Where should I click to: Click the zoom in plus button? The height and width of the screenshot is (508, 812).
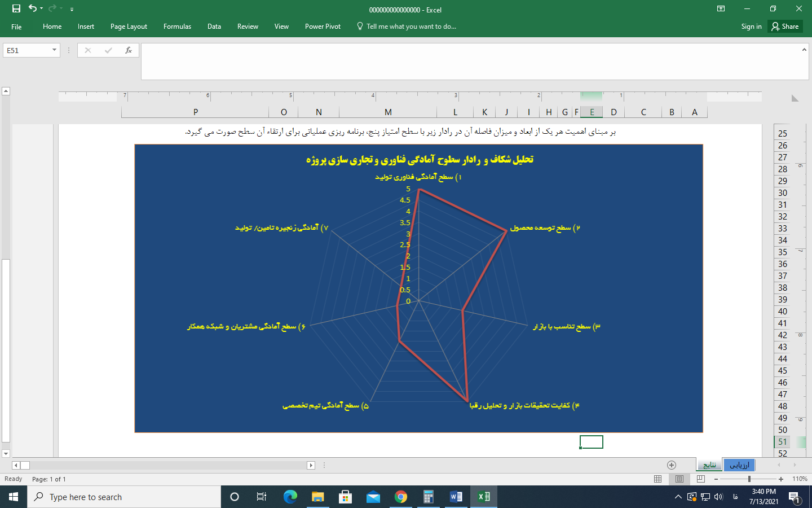click(781, 479)
